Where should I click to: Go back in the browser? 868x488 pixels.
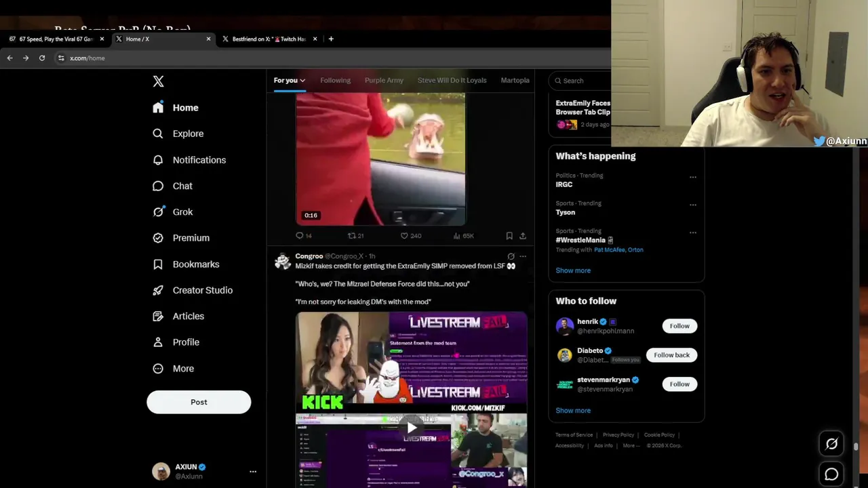point(9,58)
